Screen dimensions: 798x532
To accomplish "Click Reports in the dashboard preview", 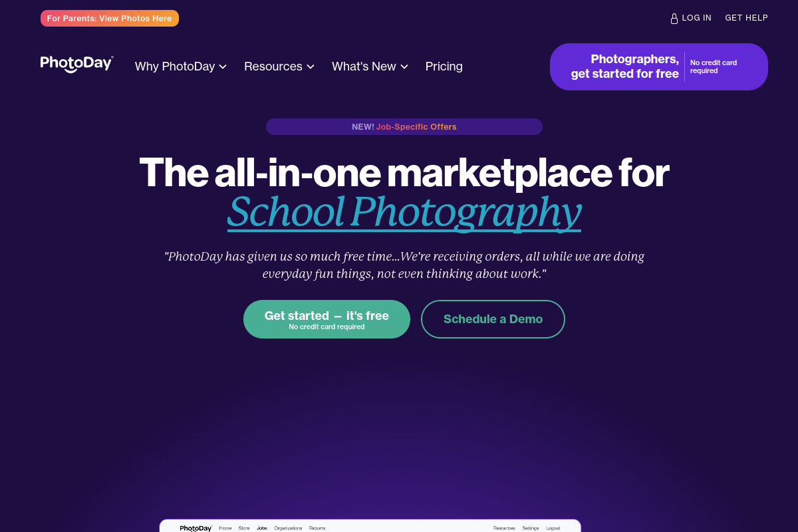I will pyautogui.click(x=317, y=528).
